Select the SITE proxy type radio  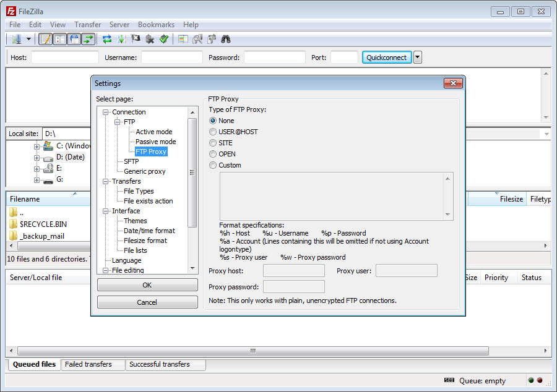(x=213, y=143)
